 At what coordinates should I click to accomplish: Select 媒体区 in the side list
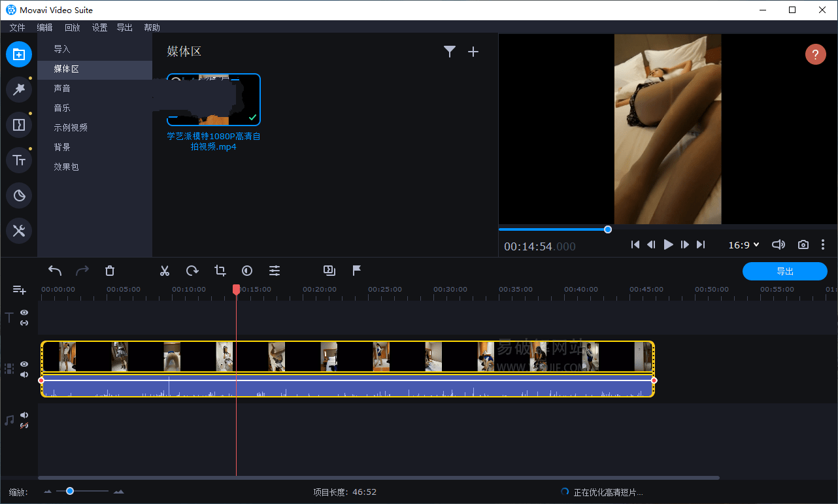95,69
